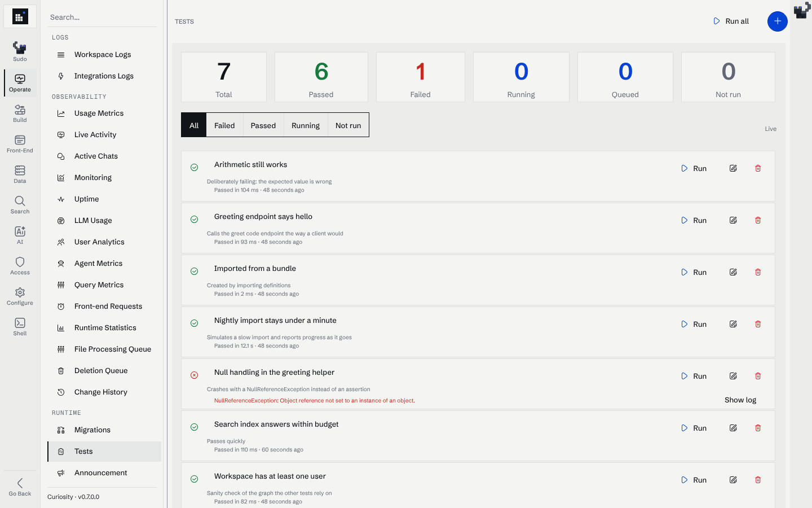Navigate to Migrations under Runtime
Screen dimensions: 812x508
click(x=104, y=430)
